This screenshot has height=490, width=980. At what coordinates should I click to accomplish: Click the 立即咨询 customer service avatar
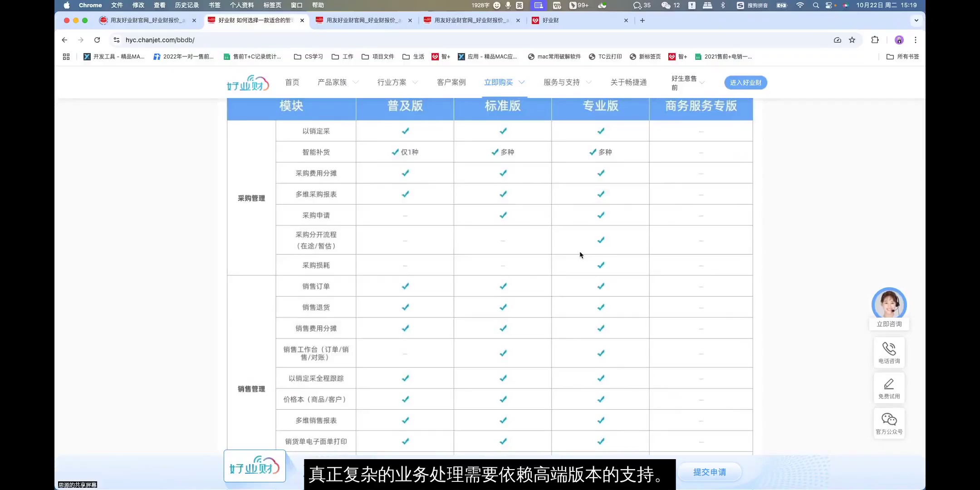click(x=888, y=304)
